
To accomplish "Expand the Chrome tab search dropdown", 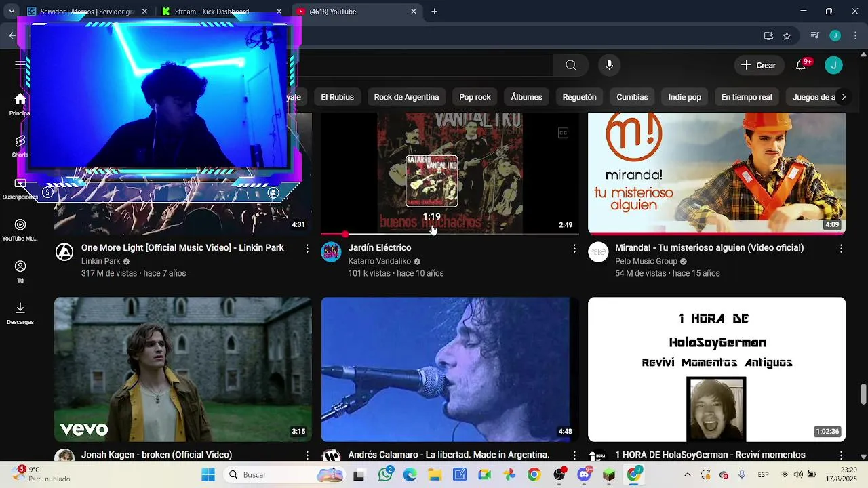I will pyautogui.click(x=12, y=12).
